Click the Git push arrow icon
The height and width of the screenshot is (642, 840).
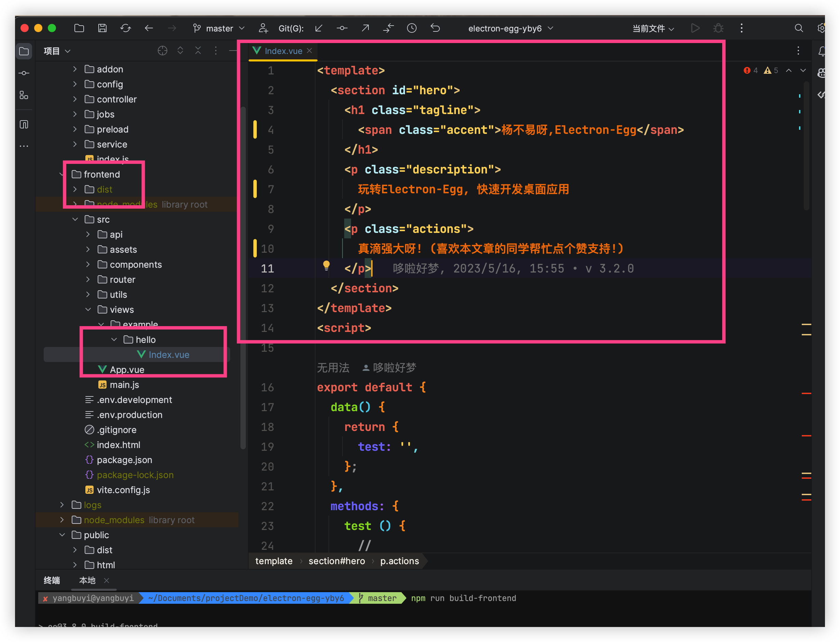pos(365,28)
